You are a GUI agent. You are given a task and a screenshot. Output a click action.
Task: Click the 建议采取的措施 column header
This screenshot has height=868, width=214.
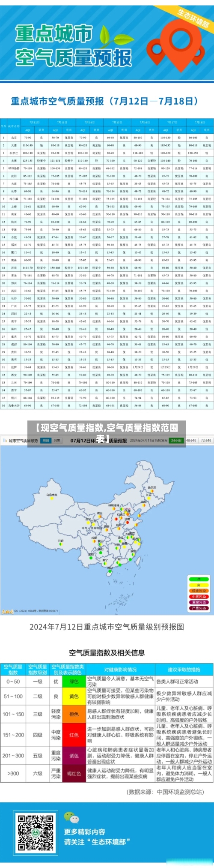184,670
